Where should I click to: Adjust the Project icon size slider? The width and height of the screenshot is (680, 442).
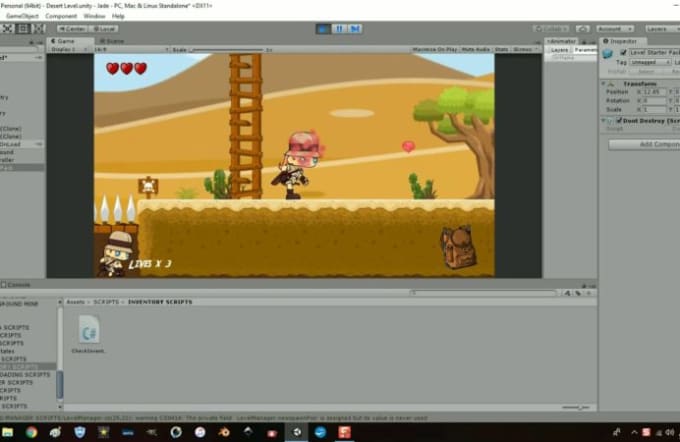coord(576,408)
